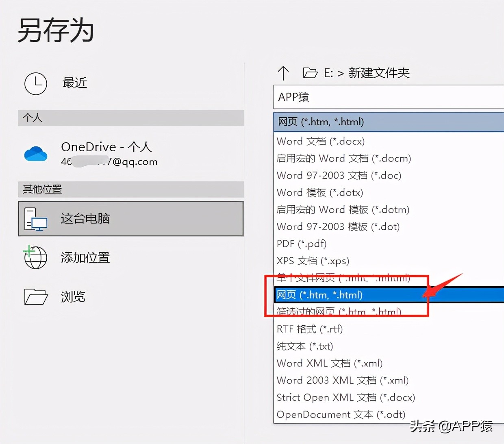The image size is (504, 444).
Task: Click the OneDrive cloud icon
Action: 36,154
